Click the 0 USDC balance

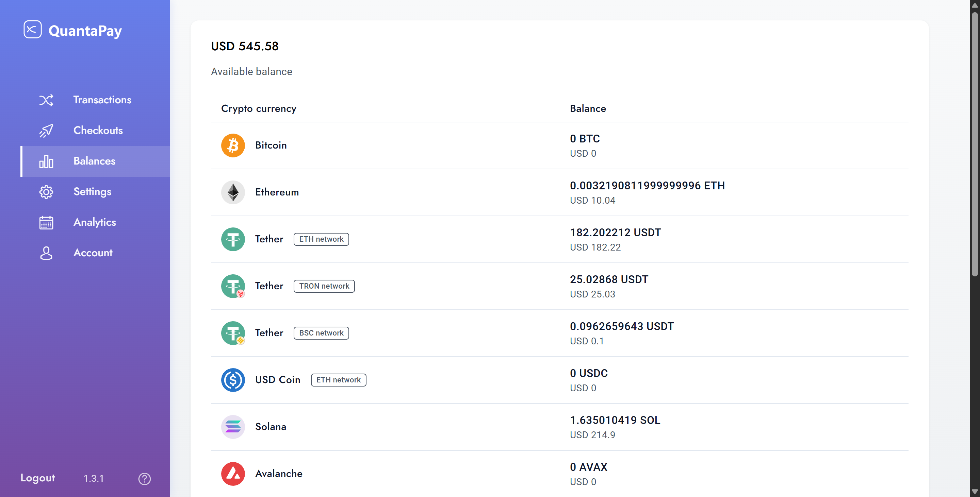589,374
